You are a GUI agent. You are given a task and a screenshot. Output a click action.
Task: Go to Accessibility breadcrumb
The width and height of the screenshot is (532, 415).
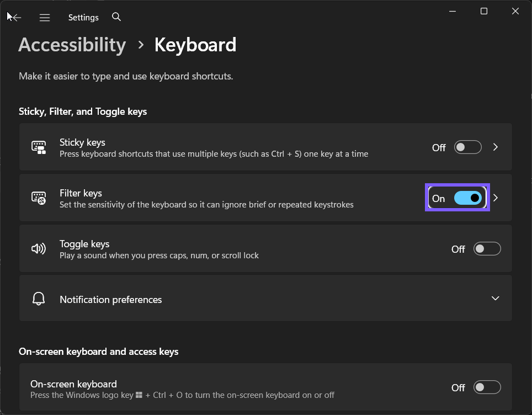tap(72, 45)
